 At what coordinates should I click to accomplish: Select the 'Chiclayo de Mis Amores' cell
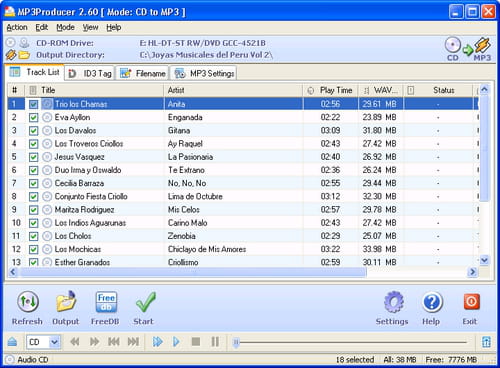click(x=233, y=249)
